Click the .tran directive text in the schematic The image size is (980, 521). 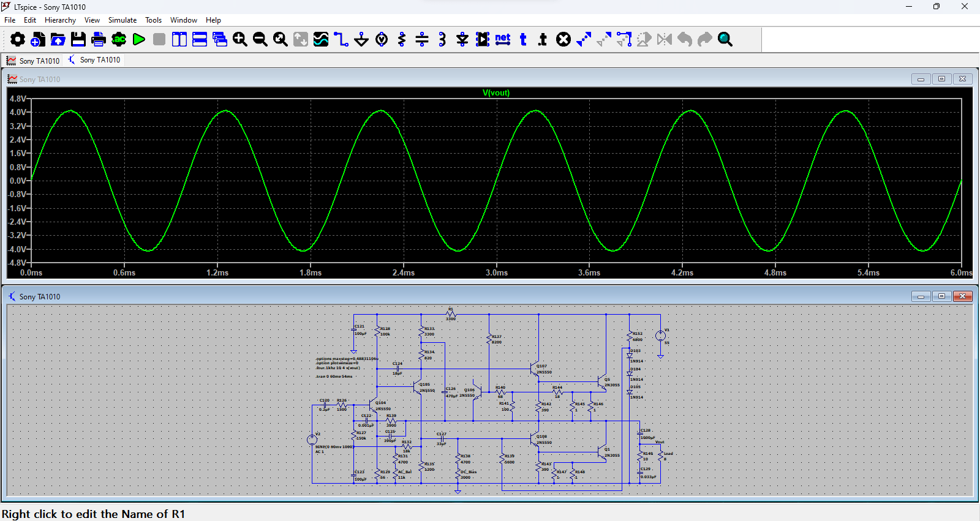tap(334, 377)
